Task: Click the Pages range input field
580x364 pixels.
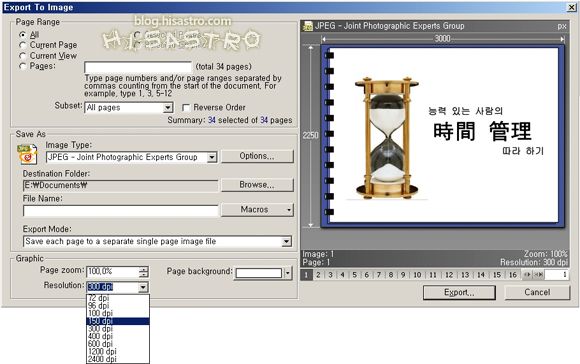Action: (138, 67)
